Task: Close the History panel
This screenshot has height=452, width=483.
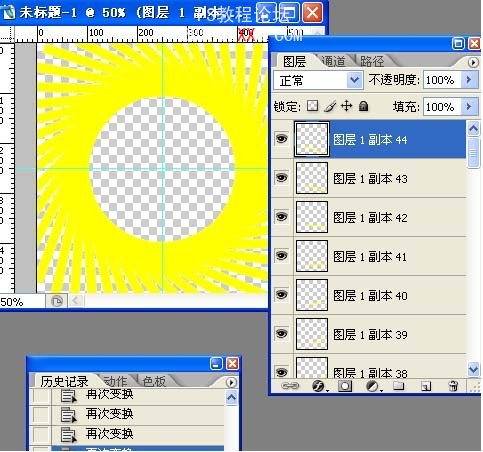Action: [232, 363]
